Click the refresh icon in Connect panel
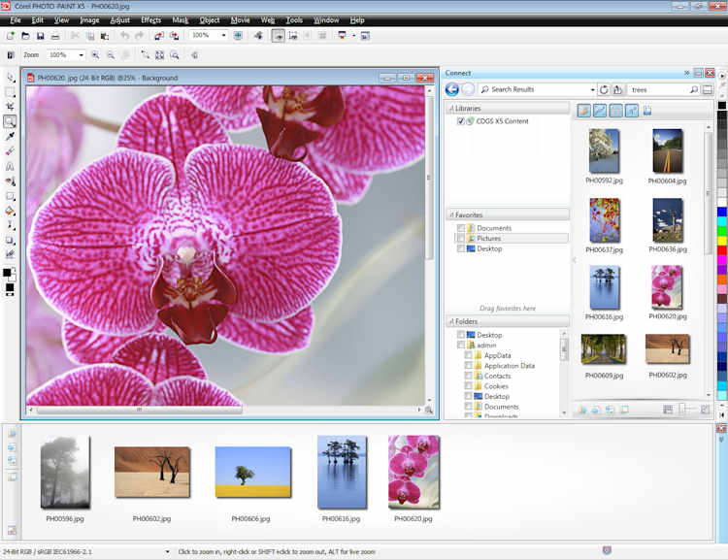This screenshot has height=560, width=728. click(604, 89)
